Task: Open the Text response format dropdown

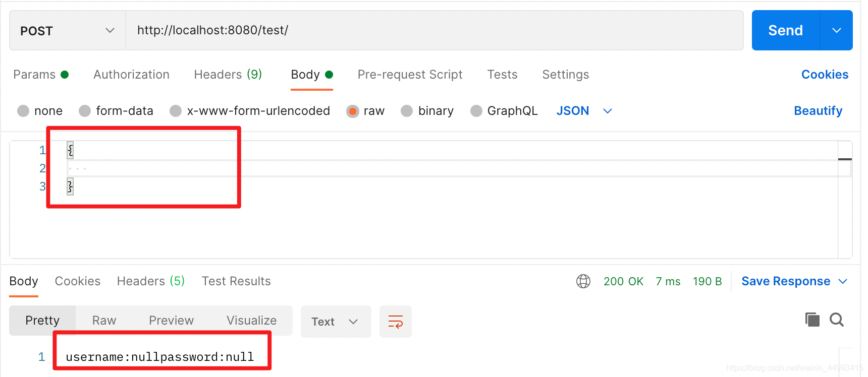Action: tap(336, 322)
